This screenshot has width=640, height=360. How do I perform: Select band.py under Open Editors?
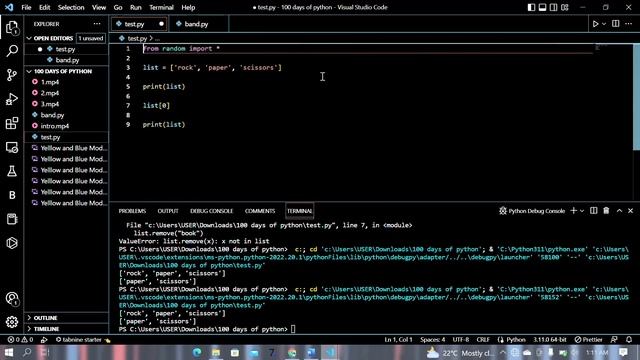point(67,60)
